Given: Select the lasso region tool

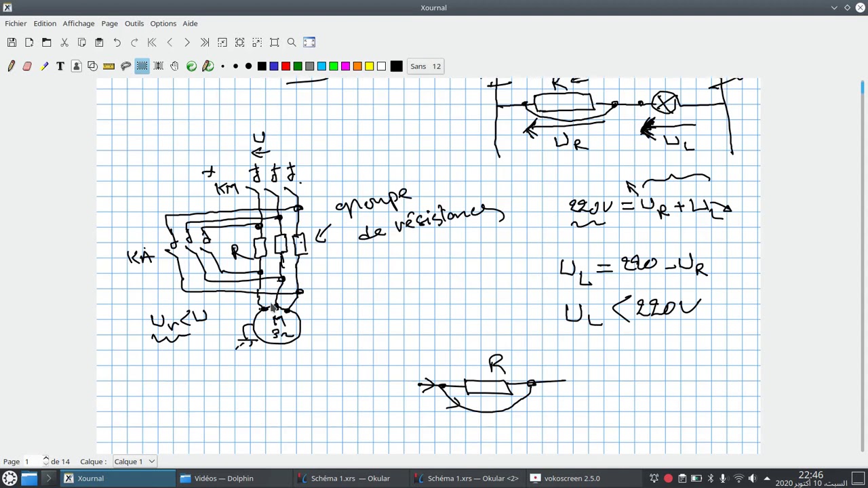Looking at the screenshot, I should tap(125, 66).
